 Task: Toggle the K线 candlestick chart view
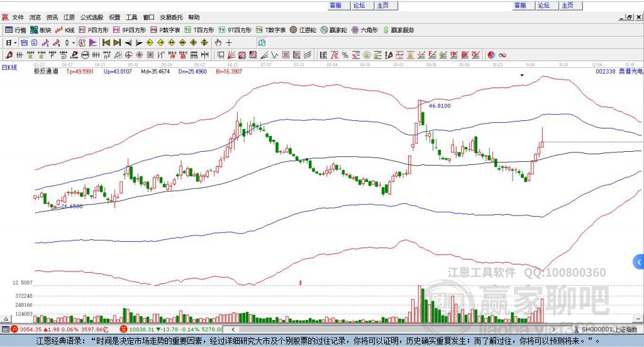[x=65, y=30]
